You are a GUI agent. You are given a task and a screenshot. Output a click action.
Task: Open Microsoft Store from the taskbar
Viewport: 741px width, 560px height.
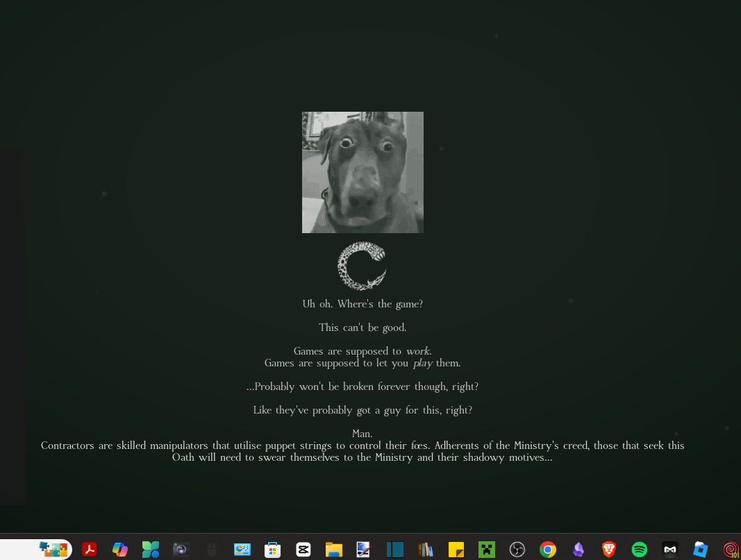point(272,550)
